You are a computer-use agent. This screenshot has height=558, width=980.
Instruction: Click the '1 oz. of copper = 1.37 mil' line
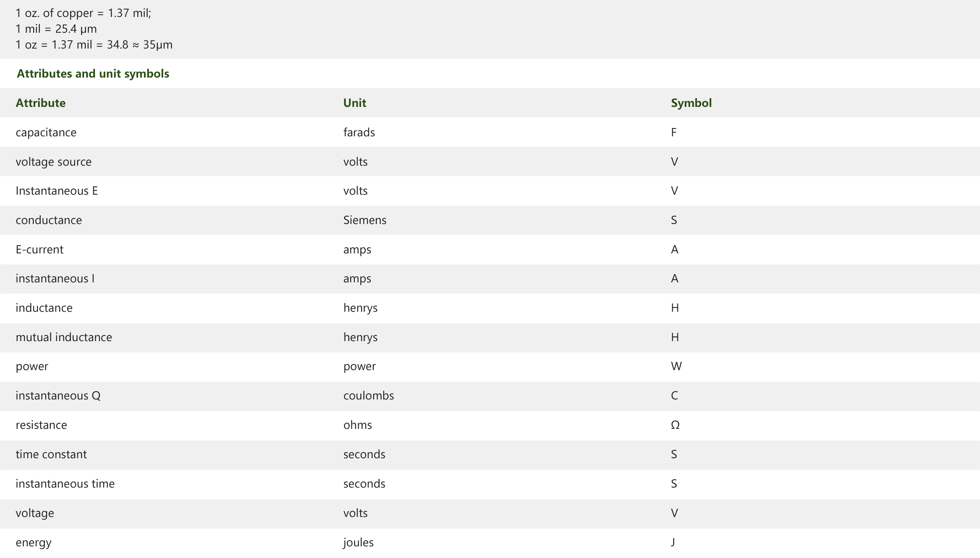point(83,13)
